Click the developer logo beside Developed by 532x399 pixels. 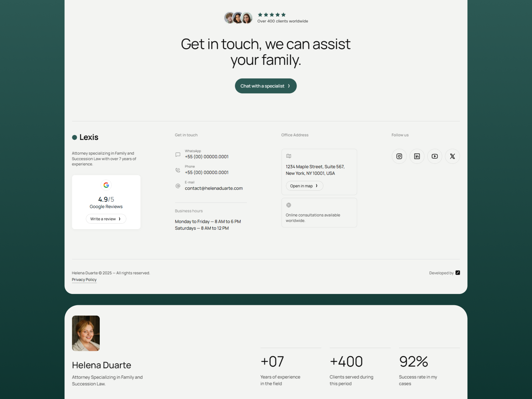coord(458,273)
